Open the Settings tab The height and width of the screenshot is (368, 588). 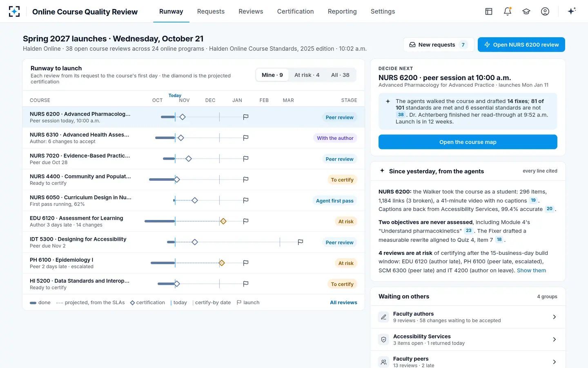point(383,11)
